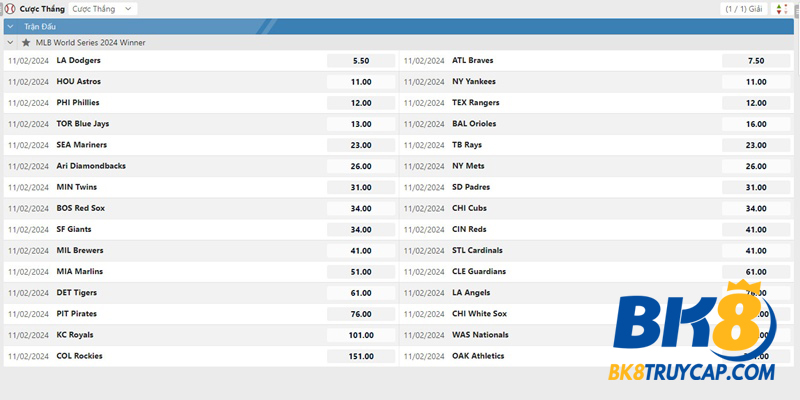Select SEA Mariners odds 23.00
800x400 pixels.
[x=361, y=145]
